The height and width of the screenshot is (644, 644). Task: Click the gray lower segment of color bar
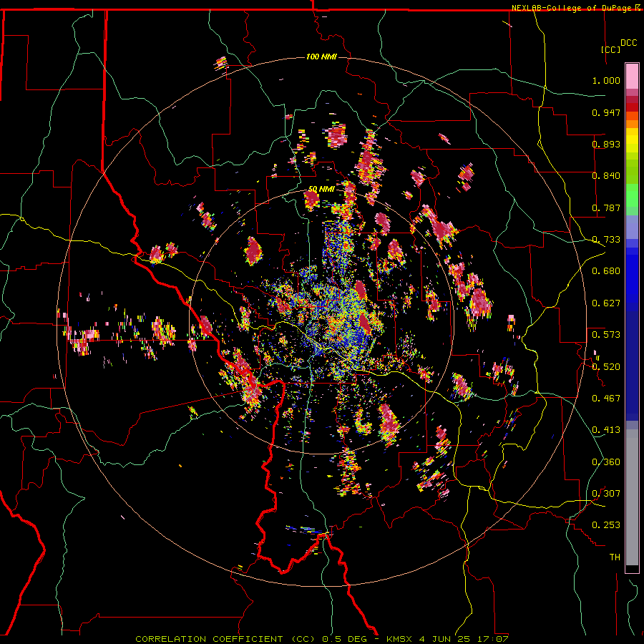632,497
